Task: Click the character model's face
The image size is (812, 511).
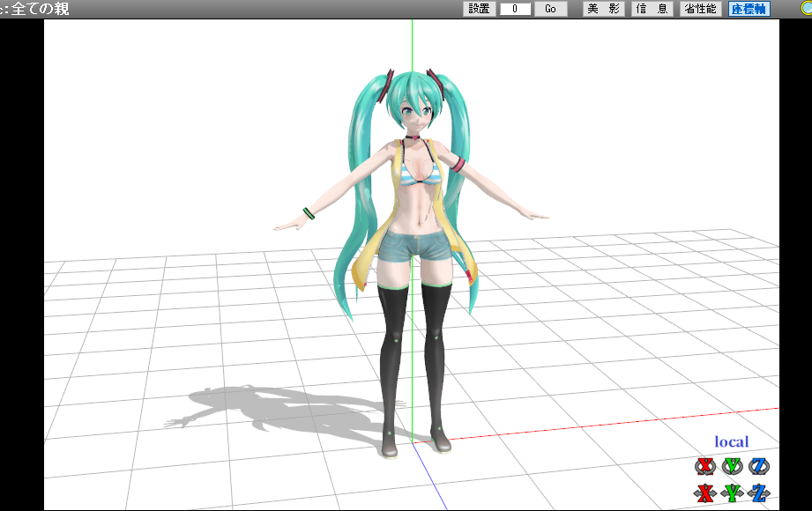Action: [x=413, y=113]
